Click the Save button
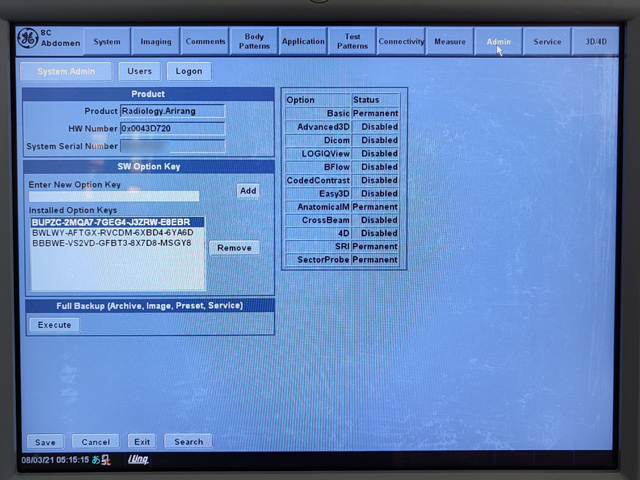The width and height of the screenshot is (640, 480). pyautogui.click(x=45, y=442)
